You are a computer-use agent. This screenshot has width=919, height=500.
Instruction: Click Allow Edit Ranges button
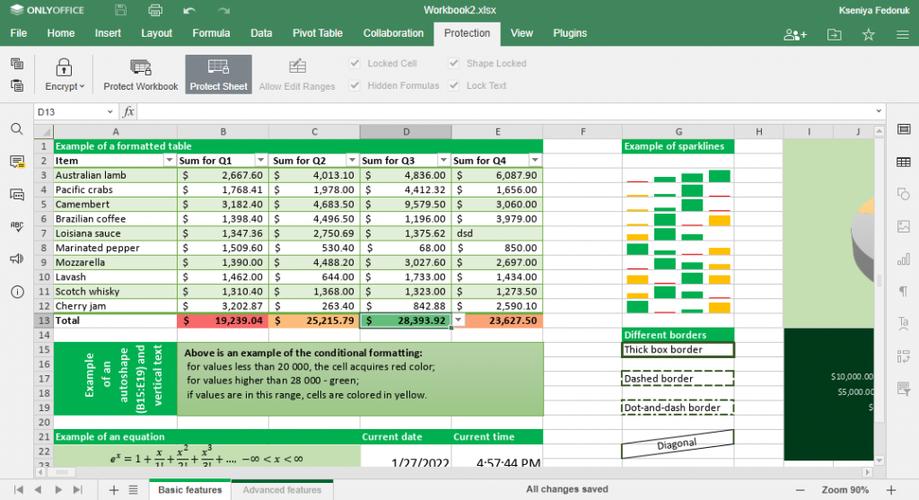pyautogui.click(x=297, y=74)
